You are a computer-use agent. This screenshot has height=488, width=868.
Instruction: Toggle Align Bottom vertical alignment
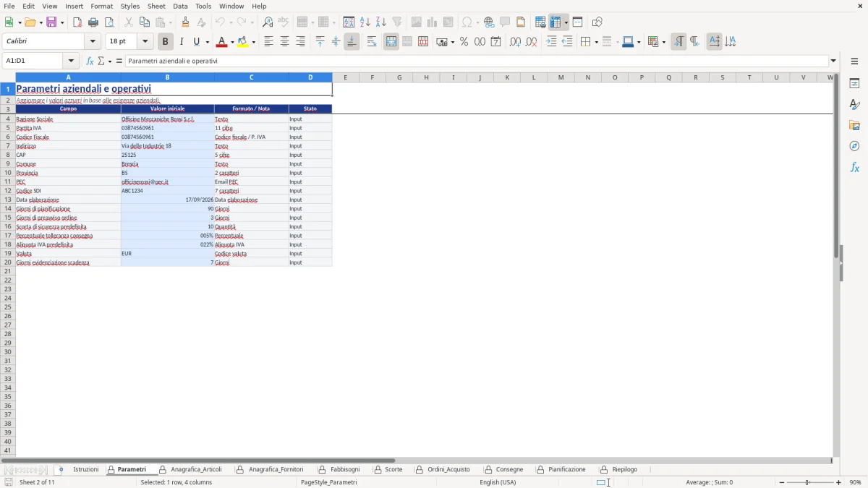[x=352, y=42]
